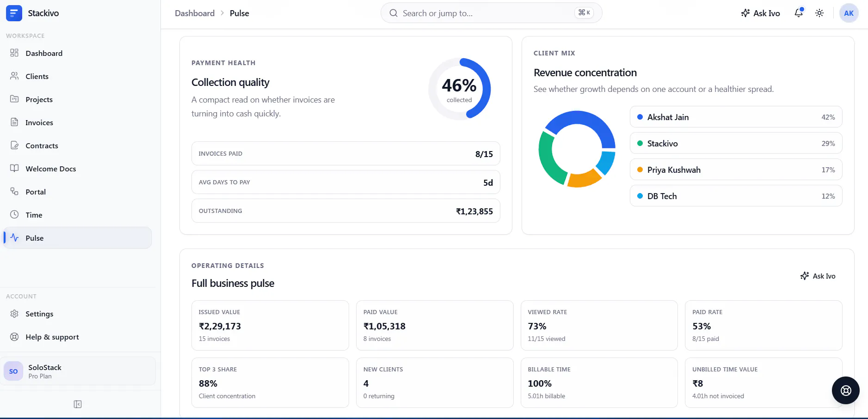Click the Dashboard breadcrumb link

[195, 13]
